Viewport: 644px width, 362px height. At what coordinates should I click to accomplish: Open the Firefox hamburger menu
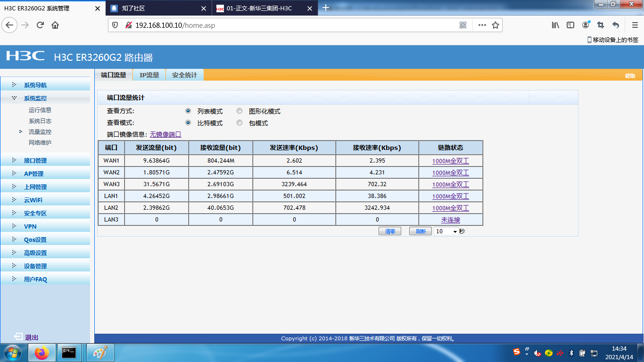(635, 25)
